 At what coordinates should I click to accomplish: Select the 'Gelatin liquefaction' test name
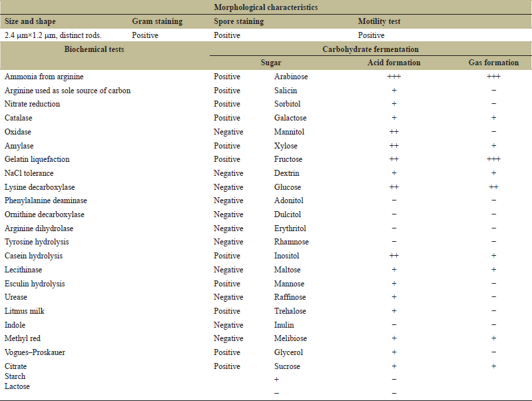click(37, 159)
